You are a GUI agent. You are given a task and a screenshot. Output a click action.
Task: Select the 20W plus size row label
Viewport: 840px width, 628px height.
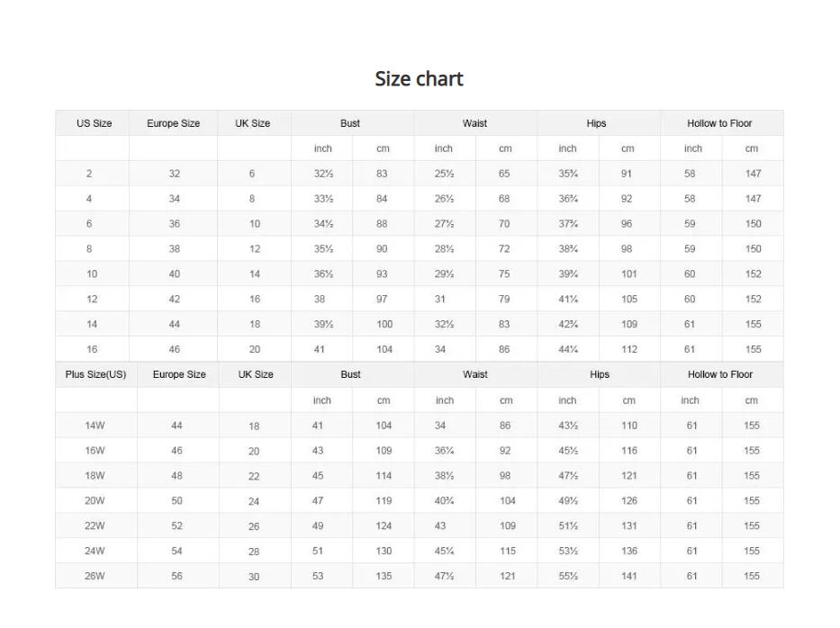point(95,500)
